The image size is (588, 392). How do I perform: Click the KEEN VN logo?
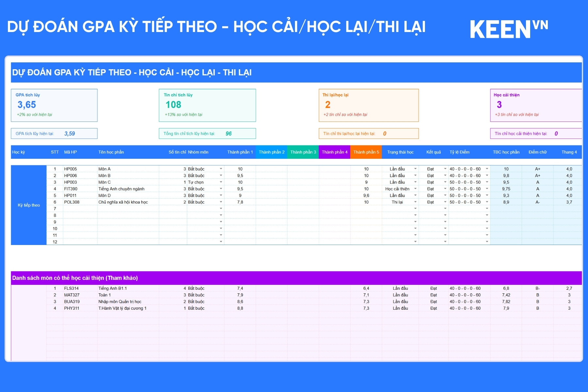(508, 29)
